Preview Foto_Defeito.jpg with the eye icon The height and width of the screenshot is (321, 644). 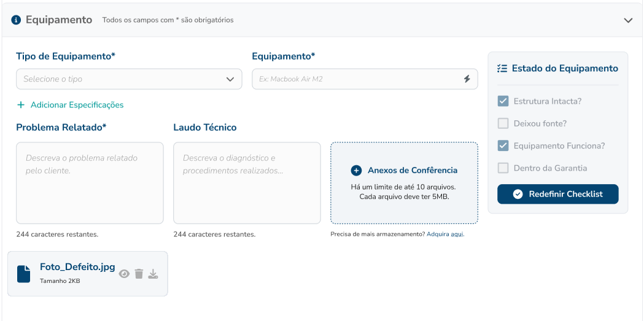[x=124, y=274]
